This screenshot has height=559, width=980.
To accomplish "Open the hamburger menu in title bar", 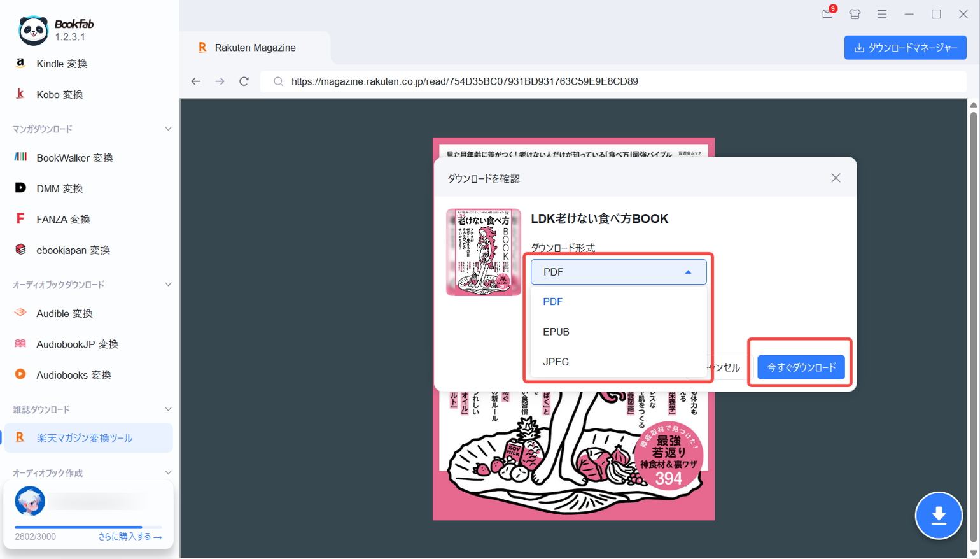I will click(882, 14).
